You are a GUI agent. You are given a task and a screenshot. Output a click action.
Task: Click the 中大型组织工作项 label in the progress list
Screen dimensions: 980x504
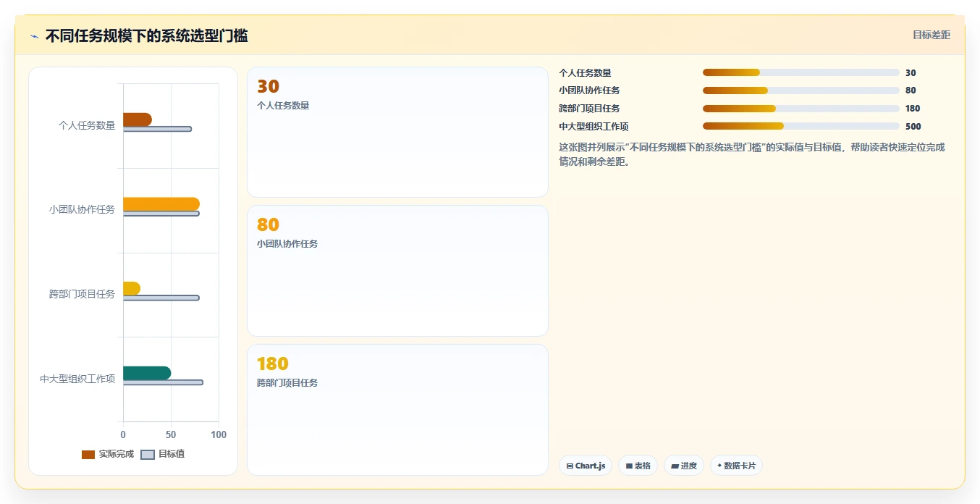pos(594,126)
